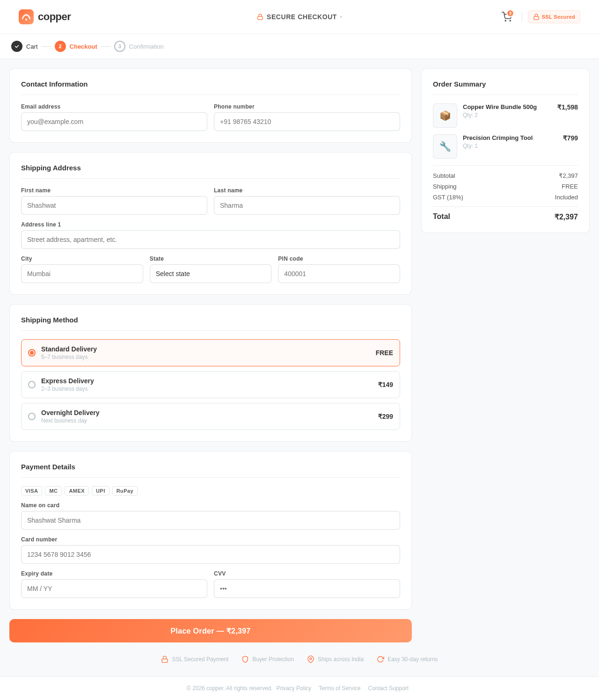Click the order Total ₹2,397 amount
This screenshot has width=599, height=700.
click(566, 217)
